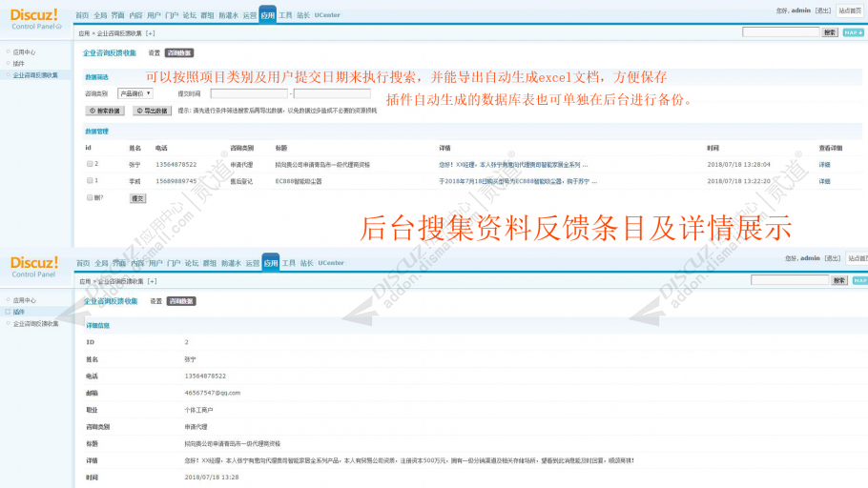
Task: Click the 搜索 button in the data list panel header
Action: click(x=829, y=32)
